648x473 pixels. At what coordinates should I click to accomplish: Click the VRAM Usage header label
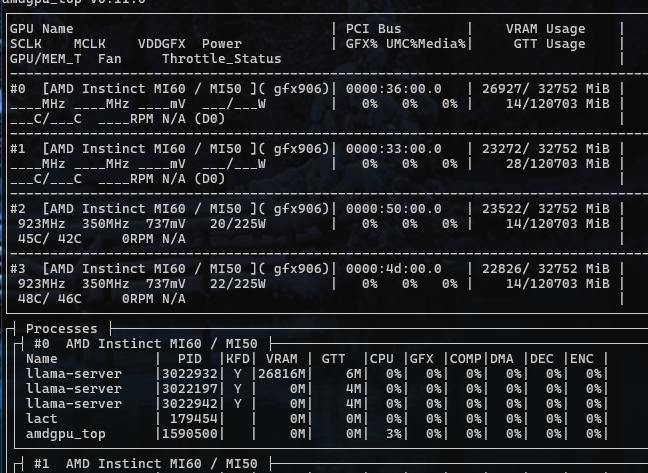pos(546,29)
